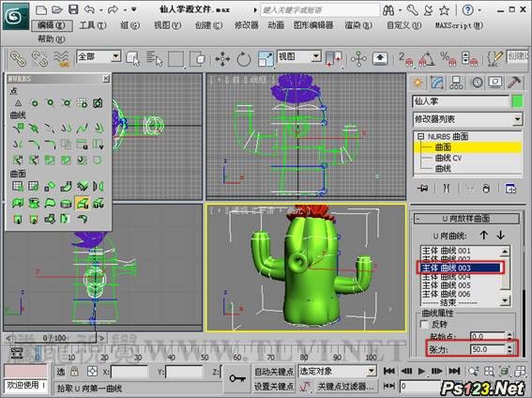Redo the action via the title bar arrow

pyautogui.click(x=113, y=9)
